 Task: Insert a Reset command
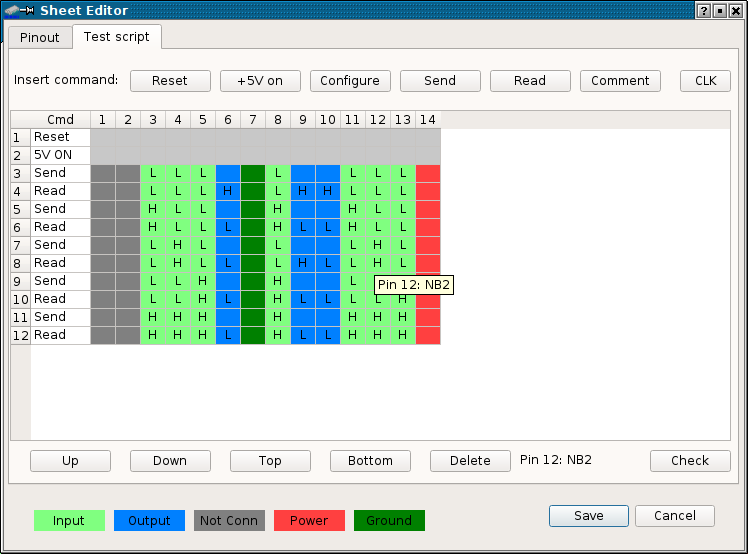pos(170,81)
